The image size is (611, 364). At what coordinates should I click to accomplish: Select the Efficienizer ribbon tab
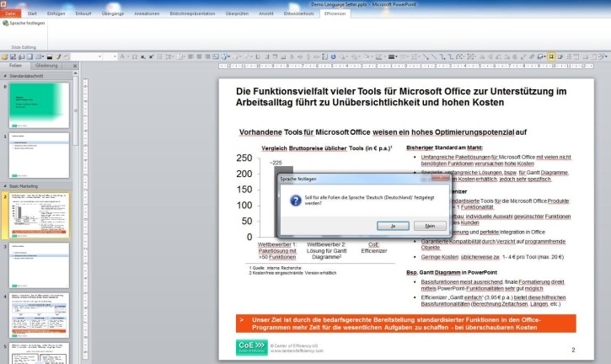335,13
